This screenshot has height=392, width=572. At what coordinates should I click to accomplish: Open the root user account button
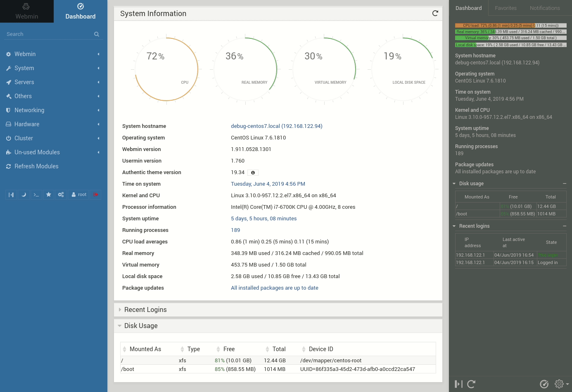pos(79,195)
